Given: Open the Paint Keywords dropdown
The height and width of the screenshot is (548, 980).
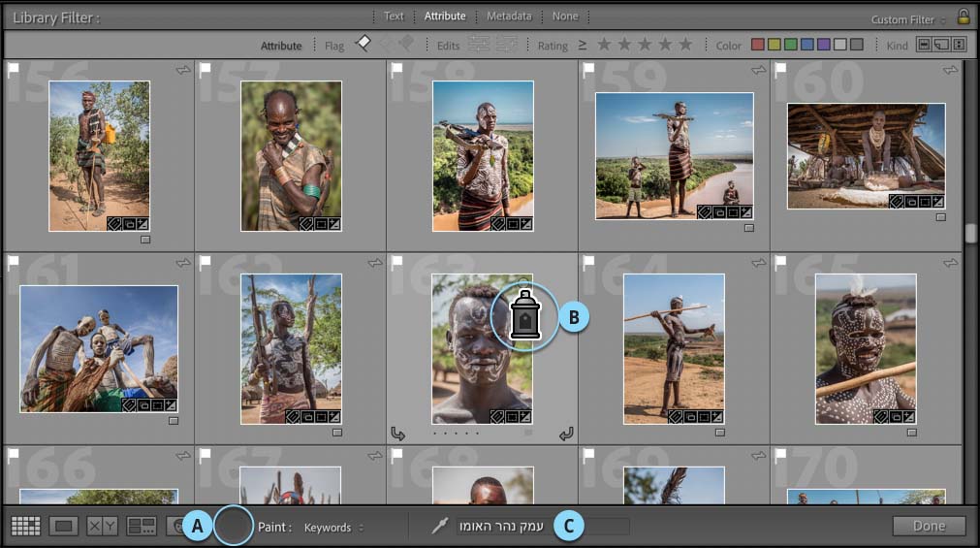Looking at the screenshot, I should pos(333,528).
